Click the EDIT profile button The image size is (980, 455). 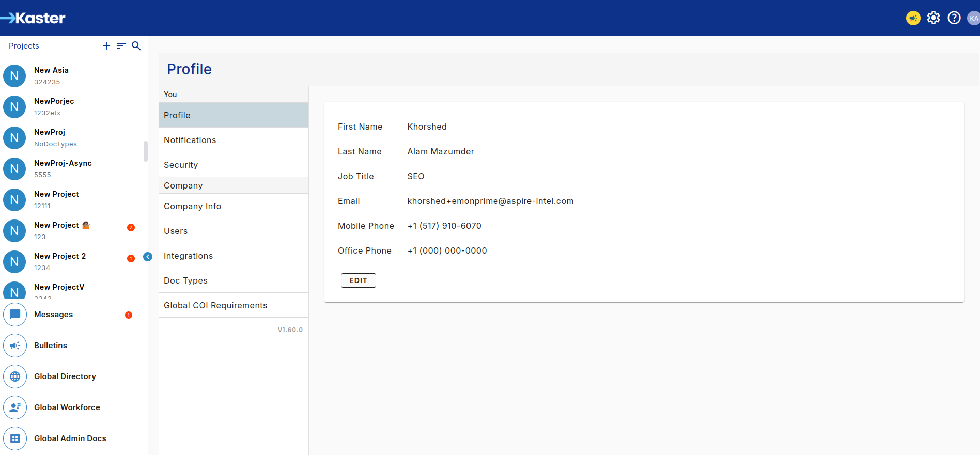[358, 280]
